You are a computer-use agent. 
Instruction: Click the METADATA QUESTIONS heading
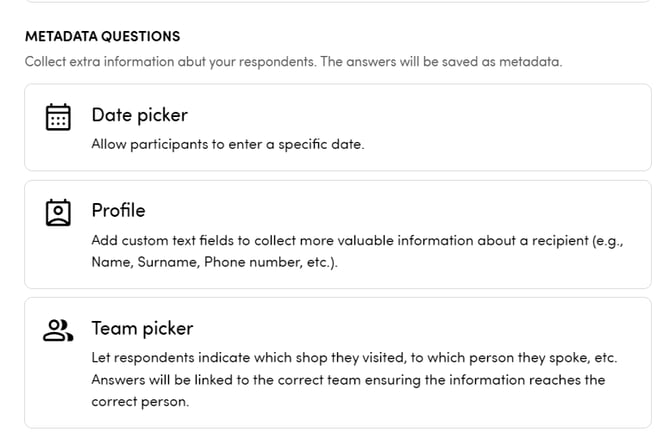point(102,36)
